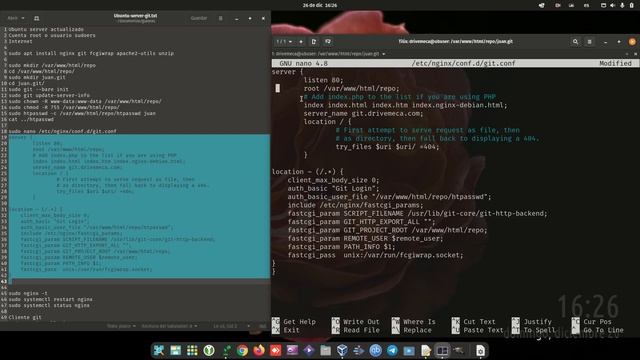The width and height of the screenshot is (640, 360).
Task: Open the file manager from the dock
Action: (325, 351)
